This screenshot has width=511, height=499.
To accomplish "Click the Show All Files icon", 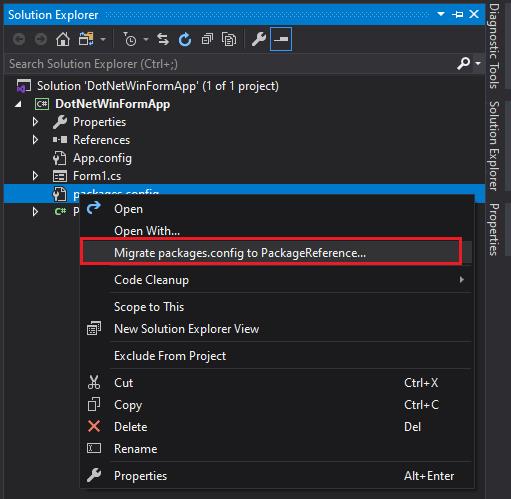I will pos(229,40).
